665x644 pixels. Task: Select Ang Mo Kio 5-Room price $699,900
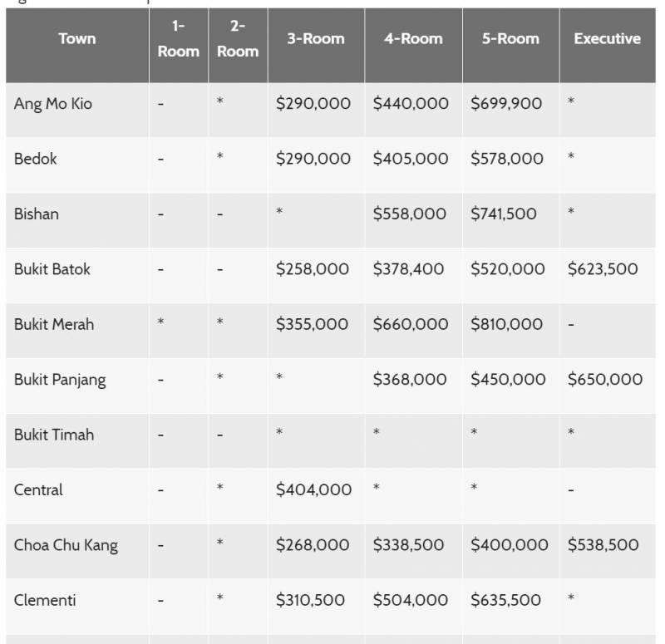pyautogui.click(x=506, y=104)
